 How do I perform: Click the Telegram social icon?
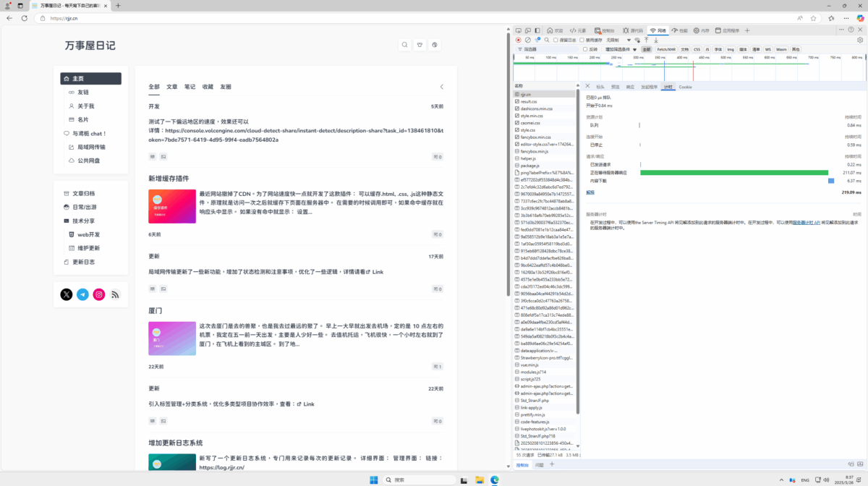tap(82, 294)
